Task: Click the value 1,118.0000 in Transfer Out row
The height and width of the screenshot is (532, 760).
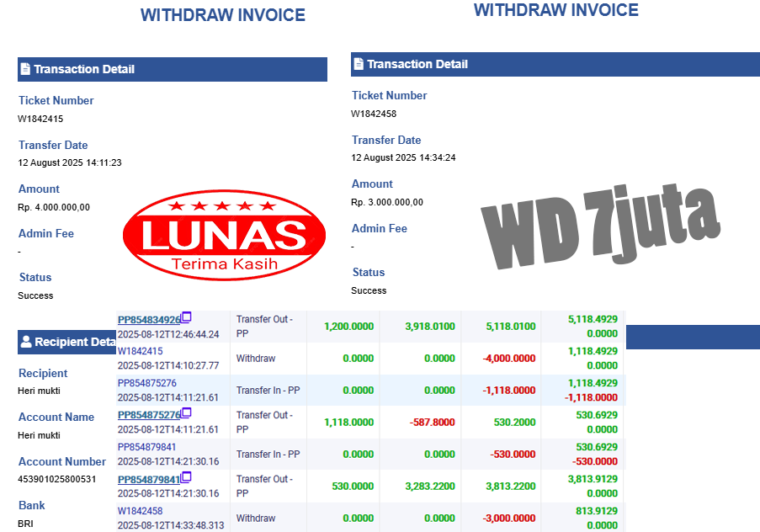Action: coord(349,423)
